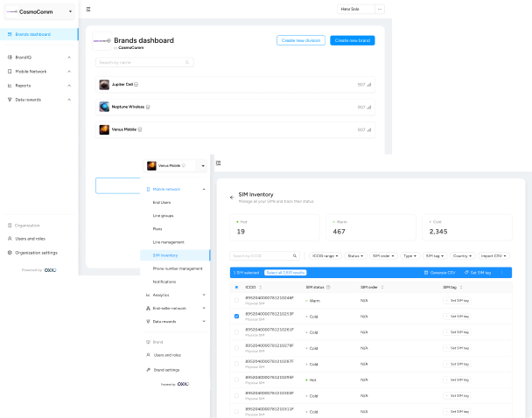Click the three-dot more icon in blue selection bar
Screen dimensions: 532x418
[x=501, y=273]
